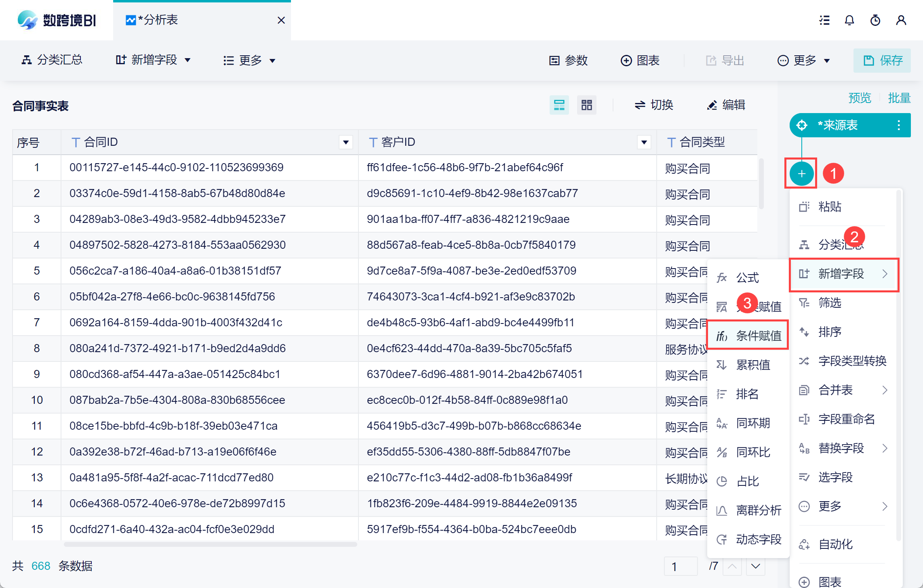The width and height of the screenshot is (923, 588).
Task: Open the 客户ID column dropdown arrow
Action: pos(644,142)
